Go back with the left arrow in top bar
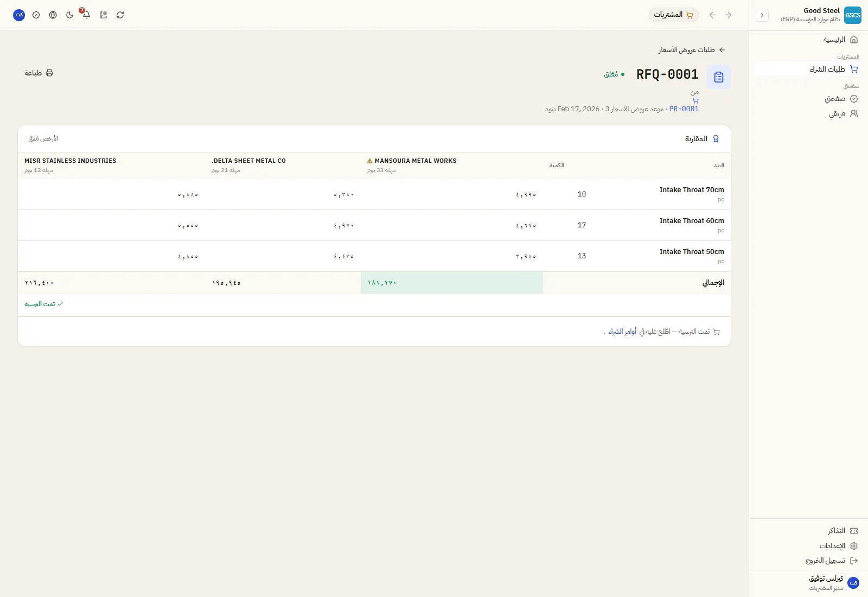Image resolution: width=868 pixels, height=597 pixels. [x=713, y=15]
